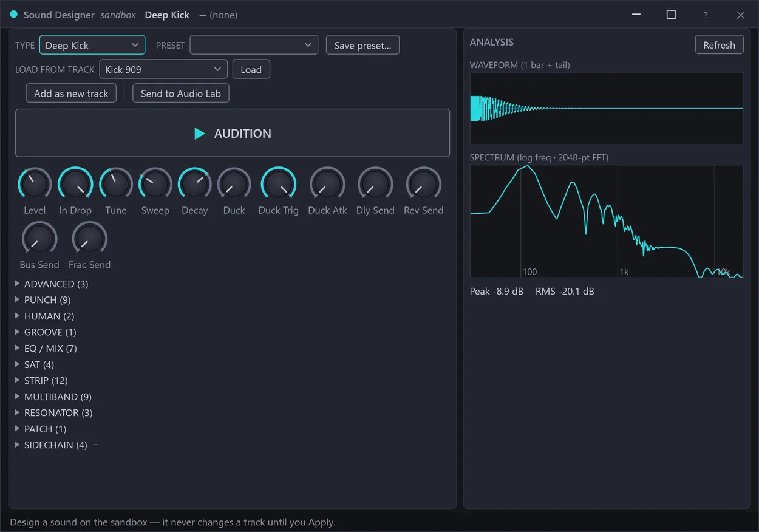Click the Decay knob
The image size is (759, 532).
pyautogui.click(x=195, y=184)
